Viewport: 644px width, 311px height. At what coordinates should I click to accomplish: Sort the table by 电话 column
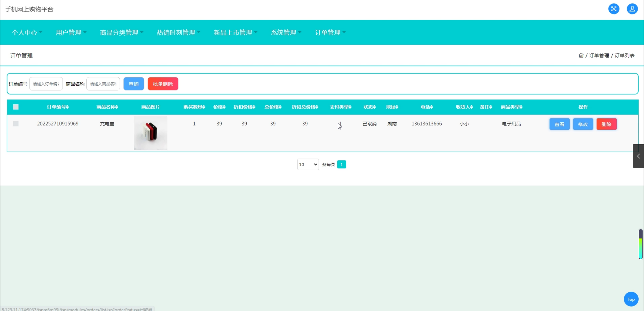[427, 107]
